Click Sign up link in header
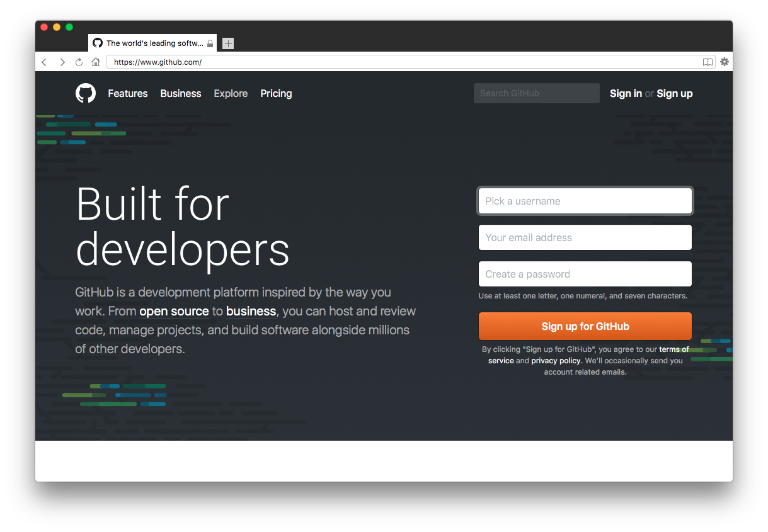768x532 pixels. [x=675, y=93]
